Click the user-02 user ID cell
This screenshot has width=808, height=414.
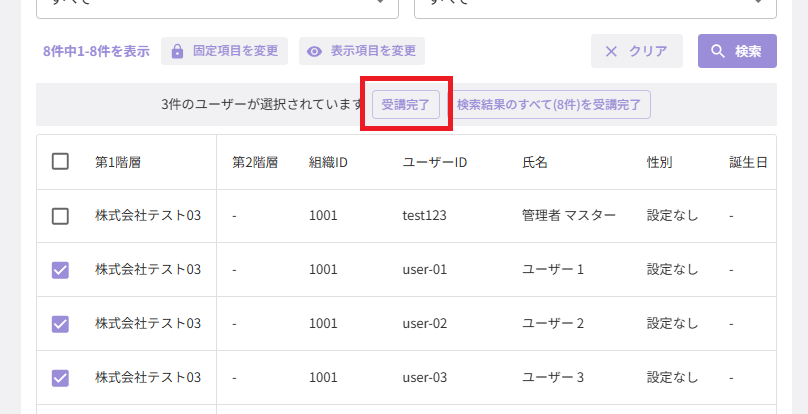pos(425,324)
